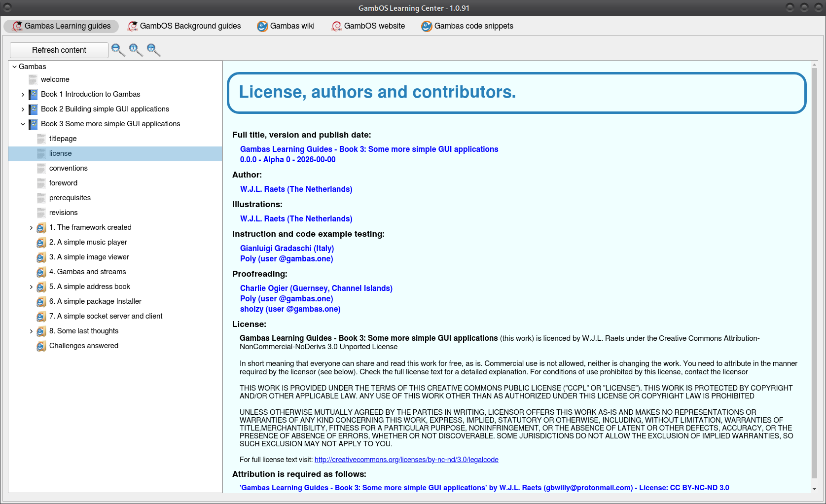Click the zoom in magnifier icon
Screen dimensions: 826x504
pyautogui.click(x=153, y=50)
